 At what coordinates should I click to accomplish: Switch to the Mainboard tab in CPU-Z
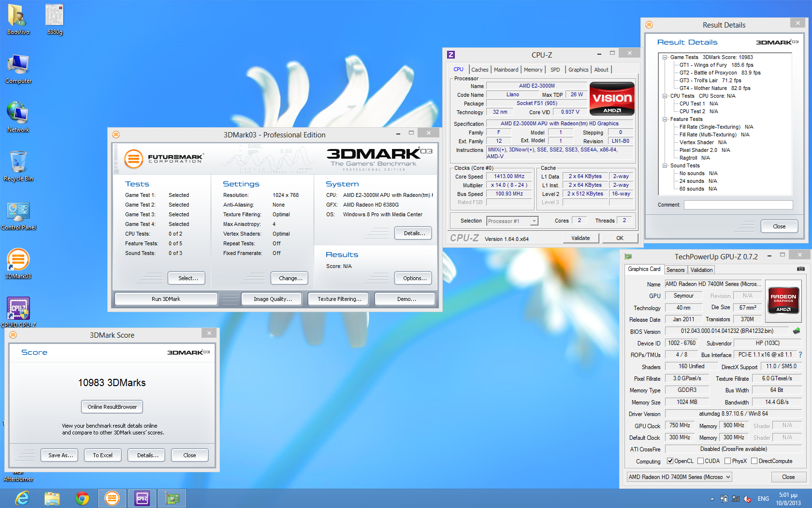[506, 70]
